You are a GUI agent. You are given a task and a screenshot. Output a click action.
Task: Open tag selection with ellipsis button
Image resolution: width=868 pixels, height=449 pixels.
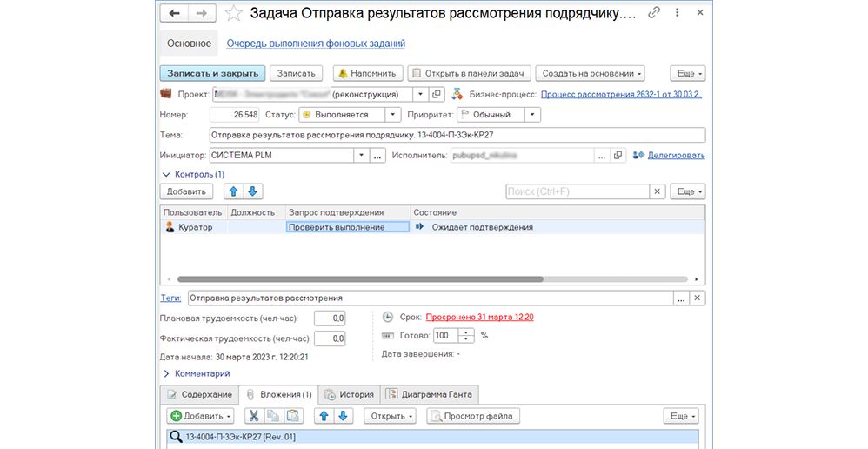[x=682, y=298]
